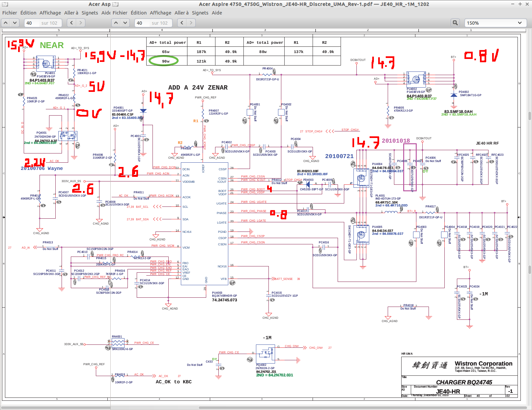This screenshot has height=410, width=532.
Task: Click the '20101018' magenta date label
Action: [x=396, y=141]
